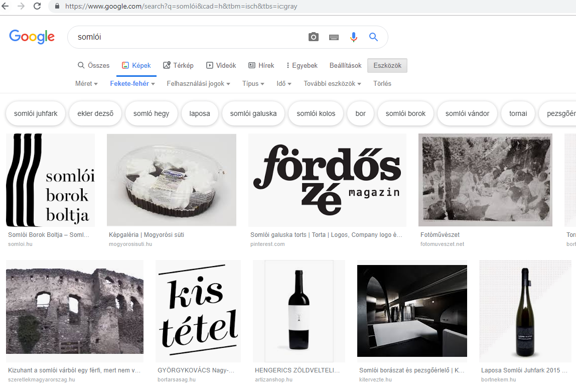The image size is (576, 392).
Task: Select the somlói vándor chip
Action: tap(467, 113)
